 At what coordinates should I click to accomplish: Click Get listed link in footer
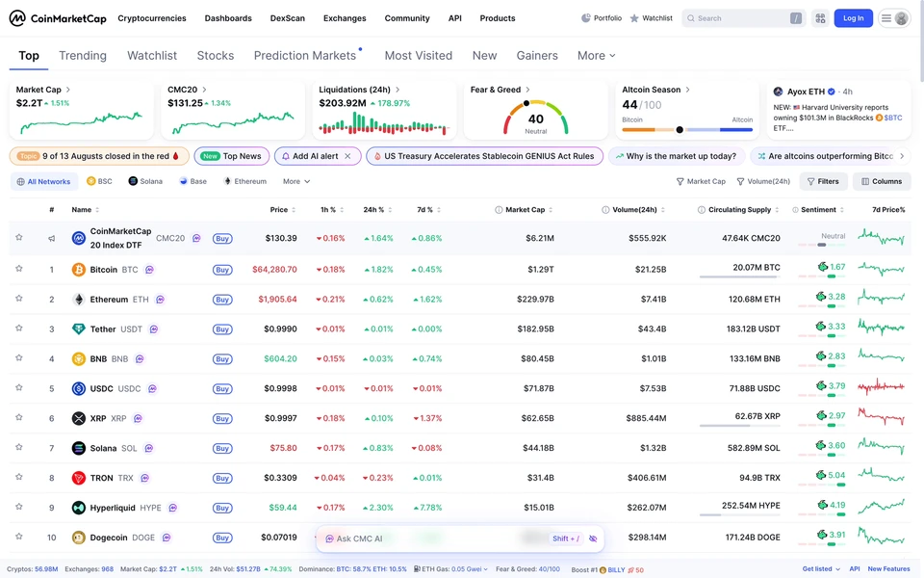point(821,569)
